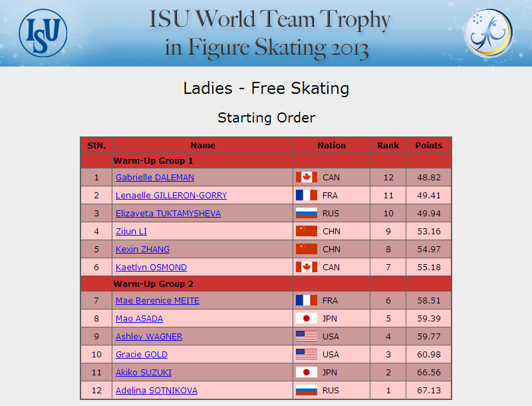The height and width of the screenshot is (406, 532).
Task: Click China flag in Zijun Li row
Action: [x=307, y=231]
